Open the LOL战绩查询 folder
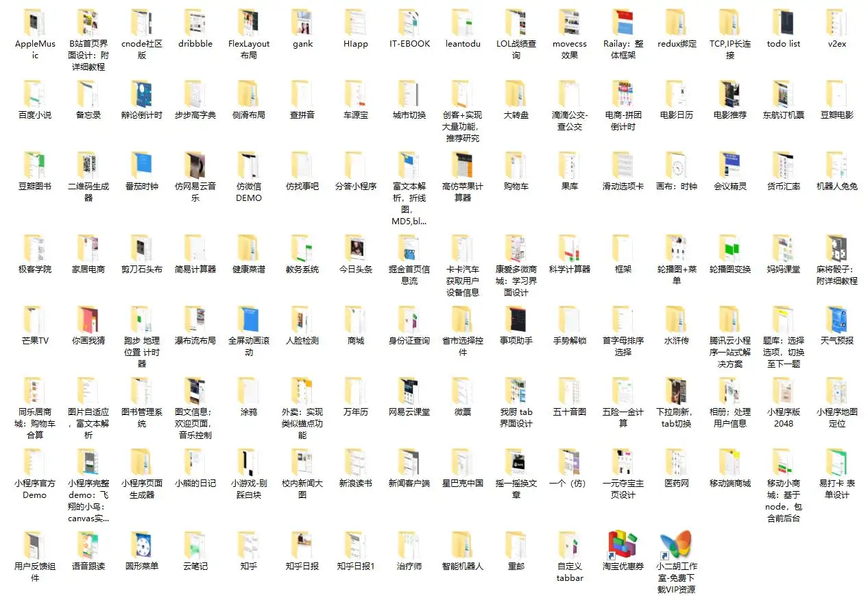868x596 pixels. coord(516,22)
